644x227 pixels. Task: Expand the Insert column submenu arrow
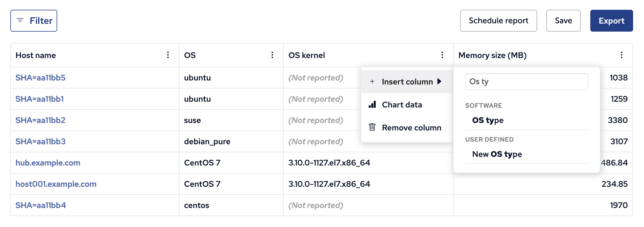(x=439, y=82)
